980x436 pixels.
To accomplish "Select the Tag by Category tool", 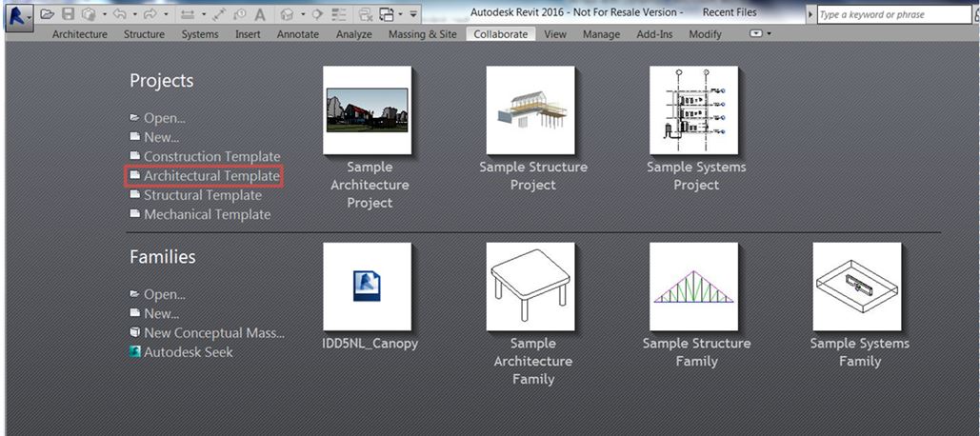I will click(239, 13).
